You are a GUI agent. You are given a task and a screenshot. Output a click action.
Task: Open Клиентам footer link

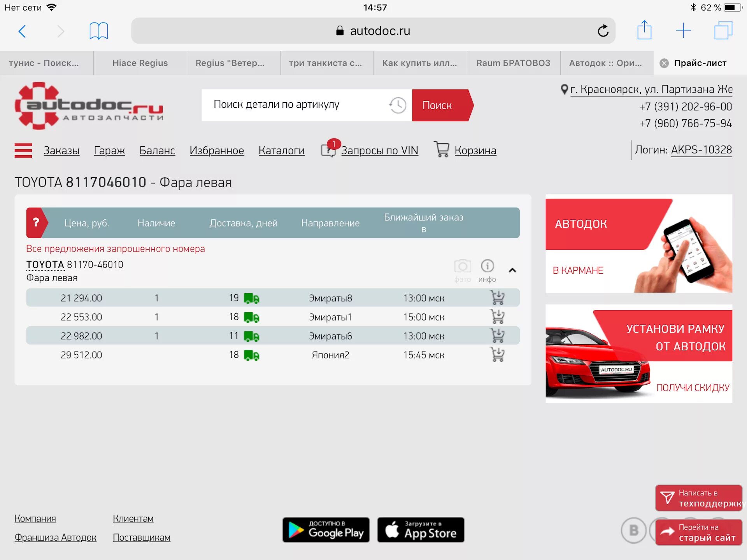pyautogui.click(x=133, y=518)
